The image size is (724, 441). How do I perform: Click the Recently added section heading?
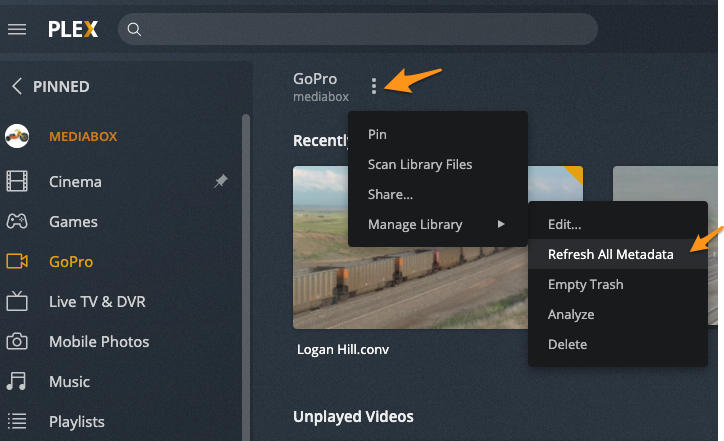point(321,140)
